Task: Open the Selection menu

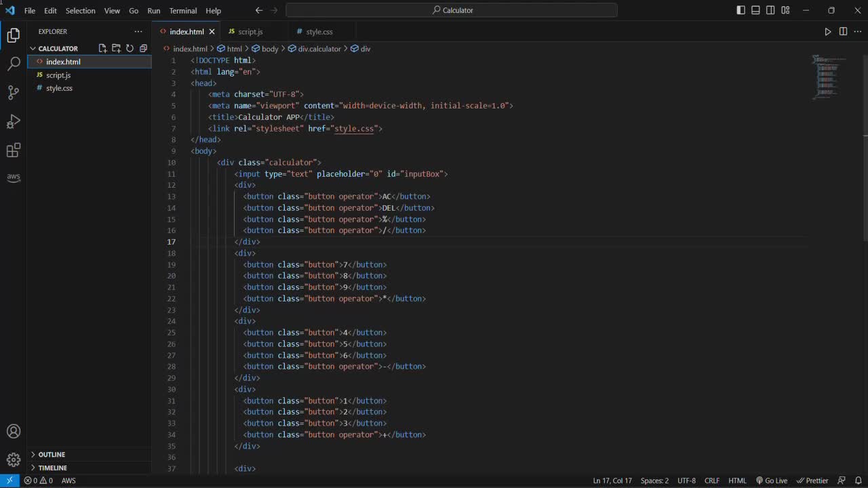Action: point(80,11)
